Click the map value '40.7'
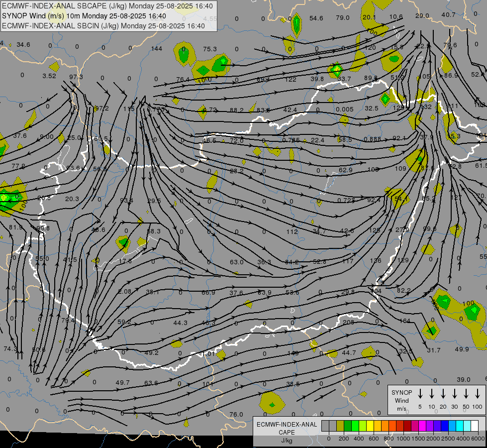 coord(448,14)
